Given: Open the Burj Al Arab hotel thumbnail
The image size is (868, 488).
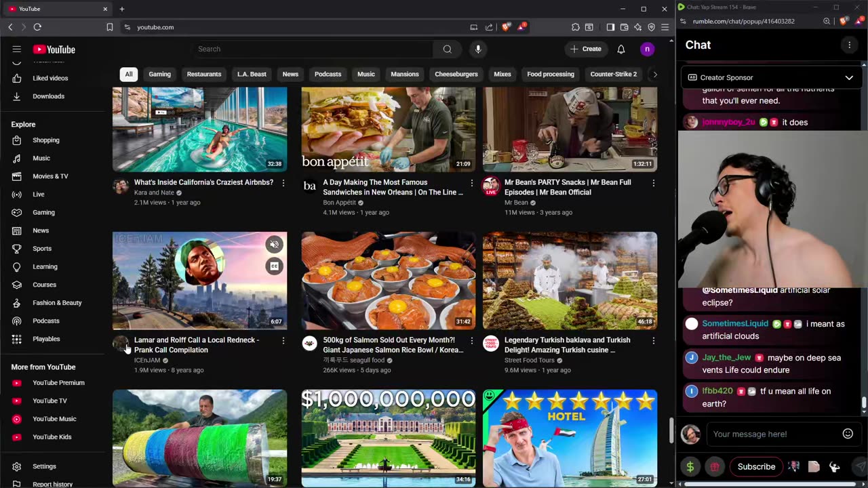Looking at the screenshot, I should click(570, 438).
